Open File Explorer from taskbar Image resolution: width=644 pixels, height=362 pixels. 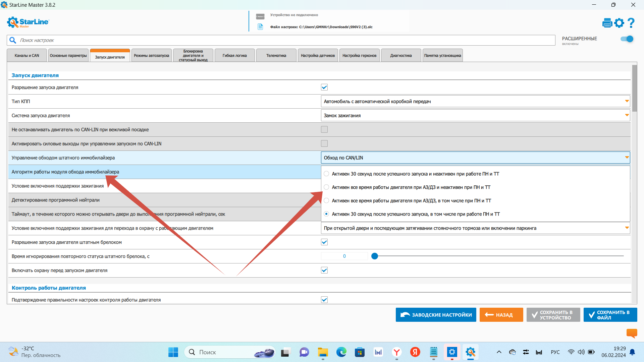tap(323, 352)
